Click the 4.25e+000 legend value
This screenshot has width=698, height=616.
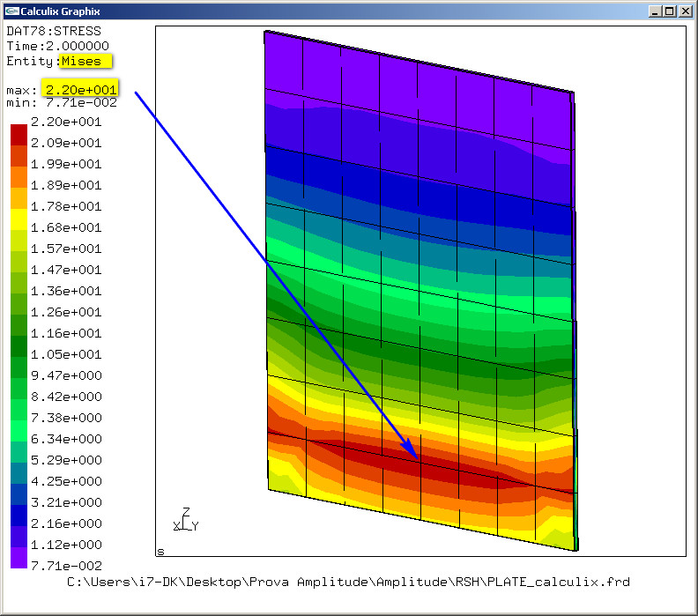coord(66,481)
